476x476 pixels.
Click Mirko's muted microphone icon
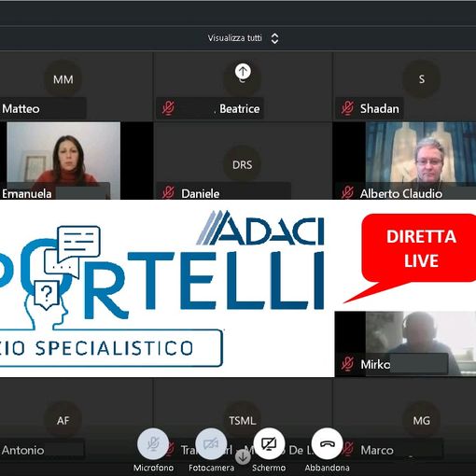[347, 364]
